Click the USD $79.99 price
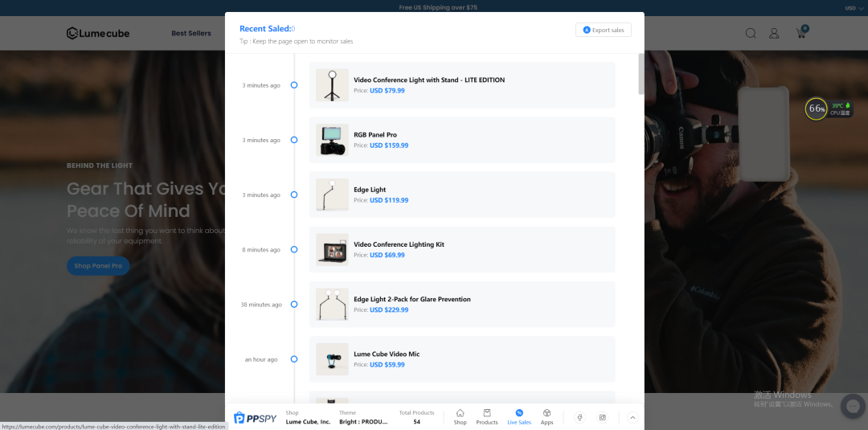Screen dimensions: 868x430 click(387, 90)
